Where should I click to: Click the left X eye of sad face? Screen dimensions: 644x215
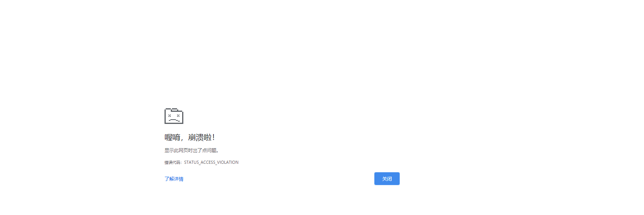[170, 116]
